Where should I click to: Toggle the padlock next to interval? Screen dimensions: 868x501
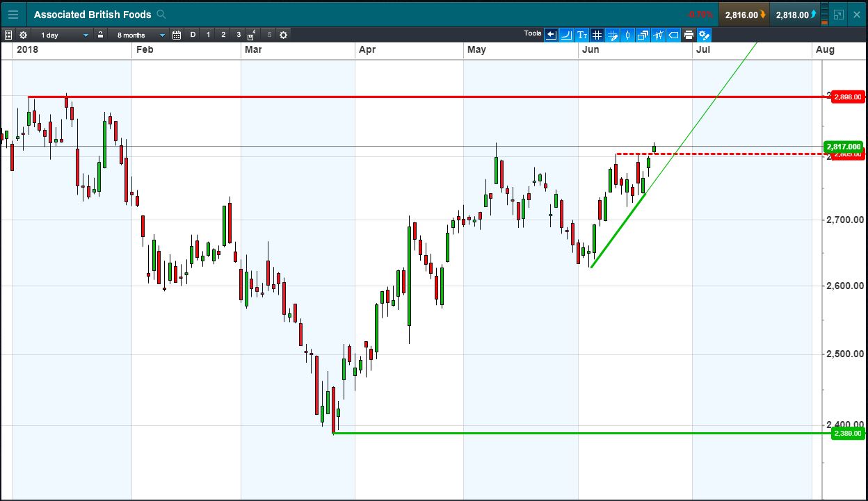pyautogui.click(x=101, y=35)
